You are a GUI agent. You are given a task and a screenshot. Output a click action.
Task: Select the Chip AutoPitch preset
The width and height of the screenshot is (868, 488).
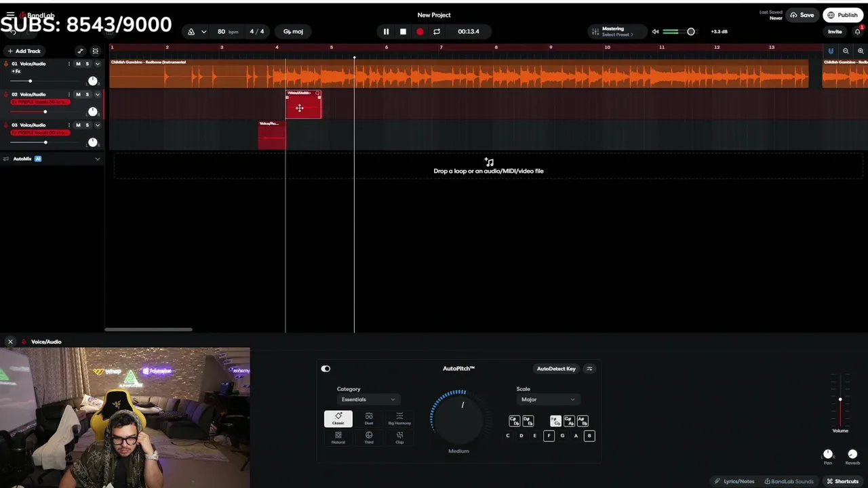tap(399, 438)
